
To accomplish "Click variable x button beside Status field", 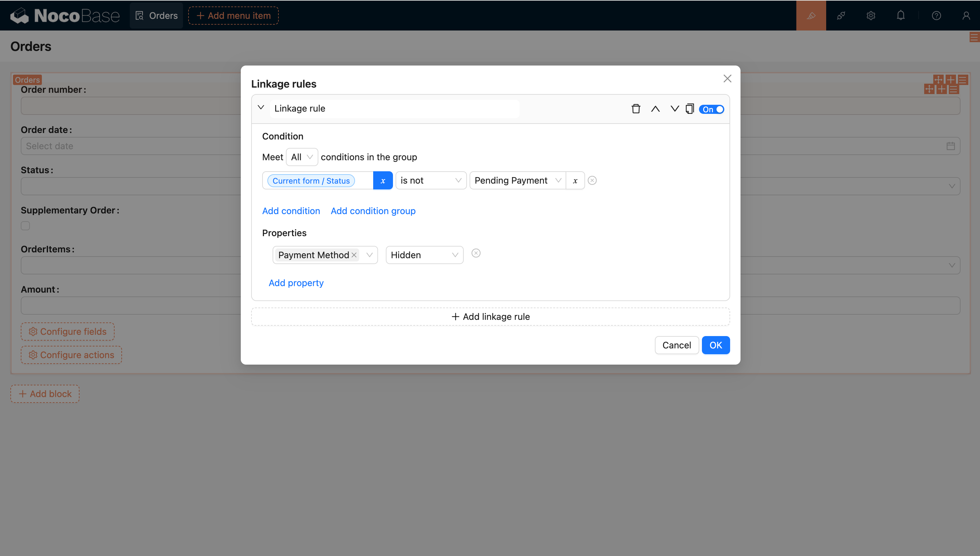I will (x=383, y=181).
